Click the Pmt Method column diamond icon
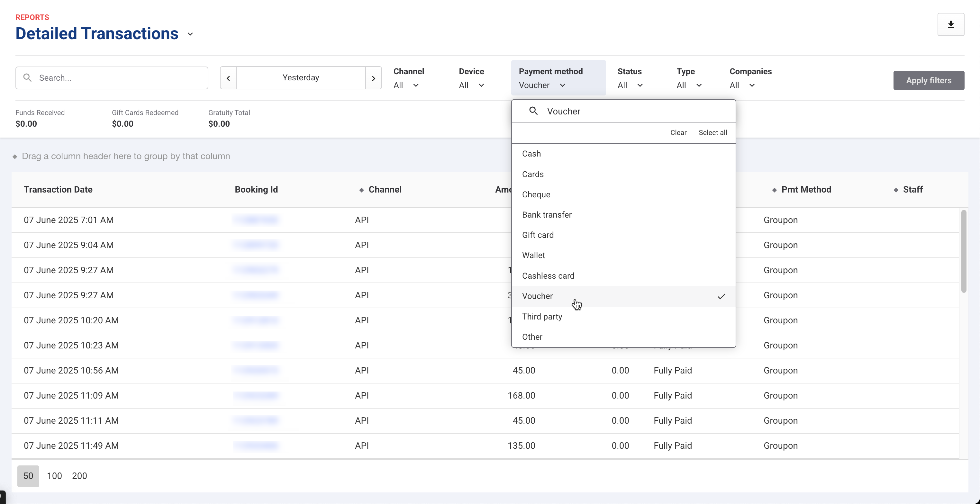Screen dimensions: 980x504 (774, 190)
